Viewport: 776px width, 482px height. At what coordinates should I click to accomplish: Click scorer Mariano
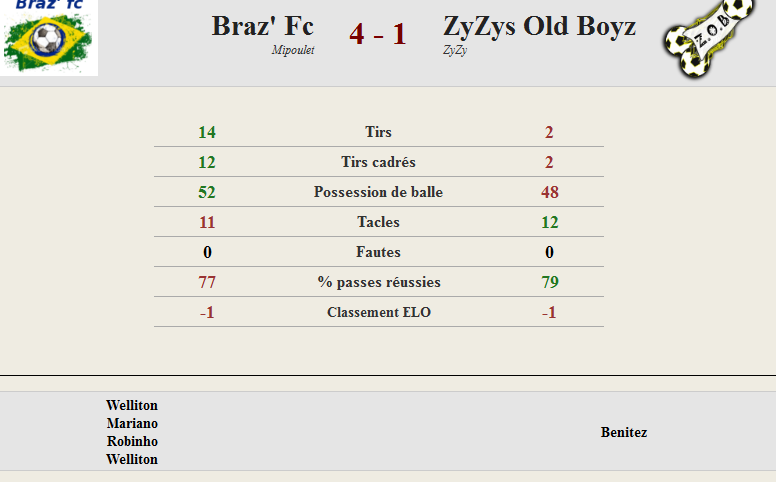tap(132, 424)
